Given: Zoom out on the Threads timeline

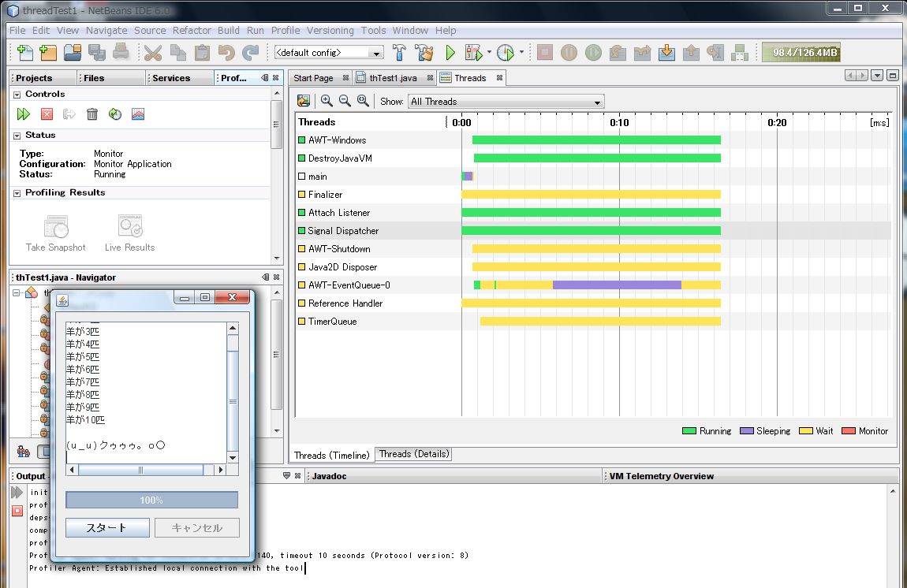Looking at the screenshot, I should point(345,101).
